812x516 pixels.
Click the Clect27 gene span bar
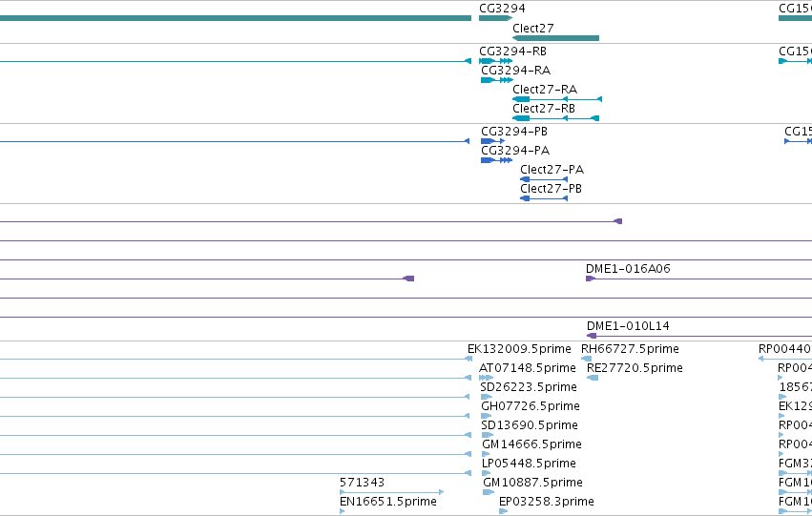coord(555,38)
